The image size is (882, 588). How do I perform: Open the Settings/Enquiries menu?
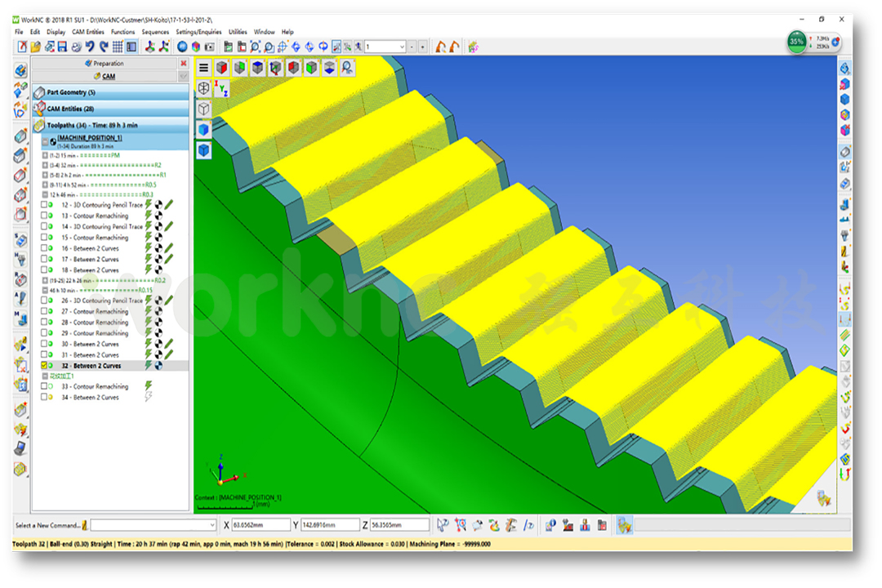click(198, 32)
